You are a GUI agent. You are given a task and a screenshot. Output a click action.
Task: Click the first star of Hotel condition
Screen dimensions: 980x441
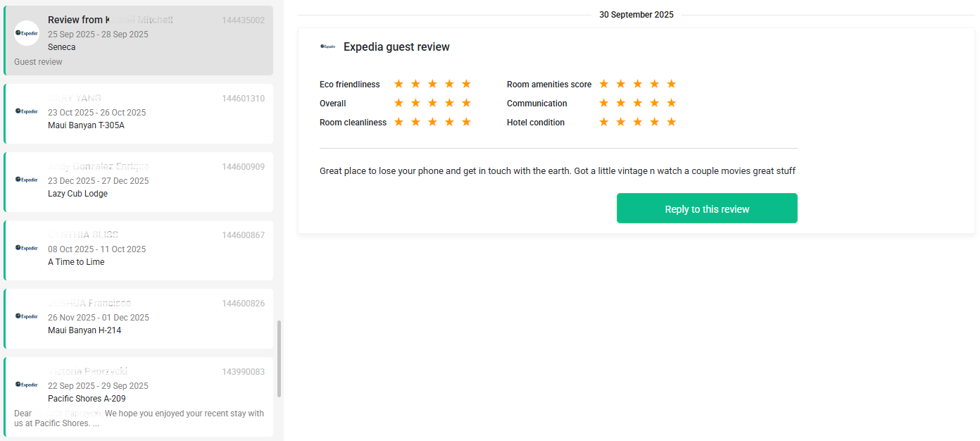coord(603,122)
